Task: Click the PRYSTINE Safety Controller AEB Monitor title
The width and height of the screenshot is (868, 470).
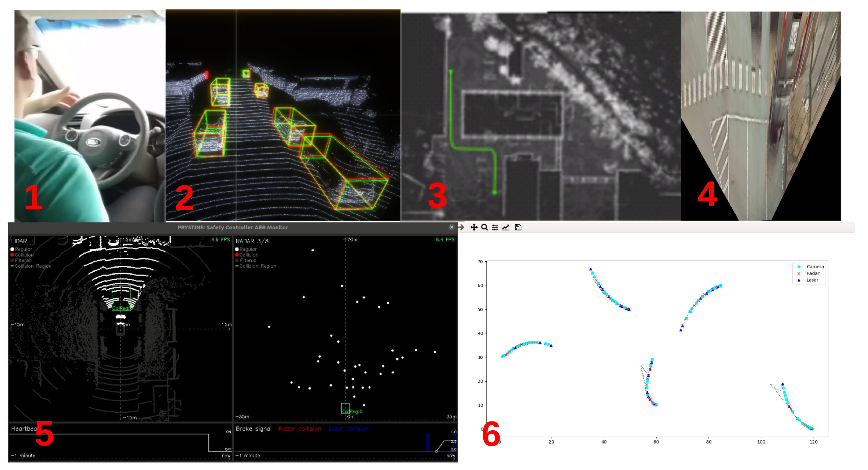Action: coord(233,227)
